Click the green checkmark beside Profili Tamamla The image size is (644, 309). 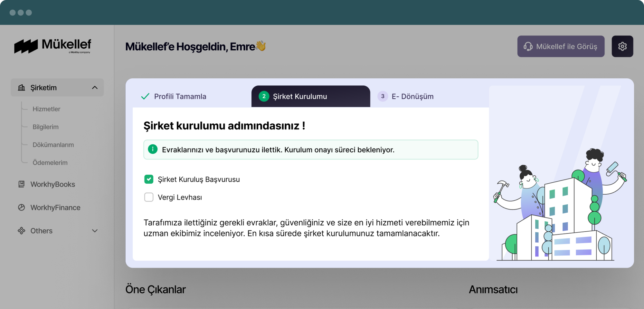point(145,96)
